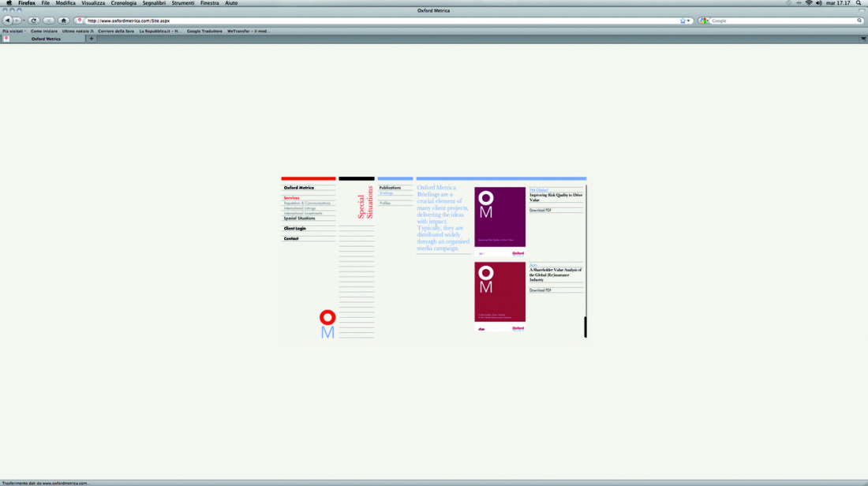
Task: Open the Corriere della Sera bookmark
Action: 116,31
